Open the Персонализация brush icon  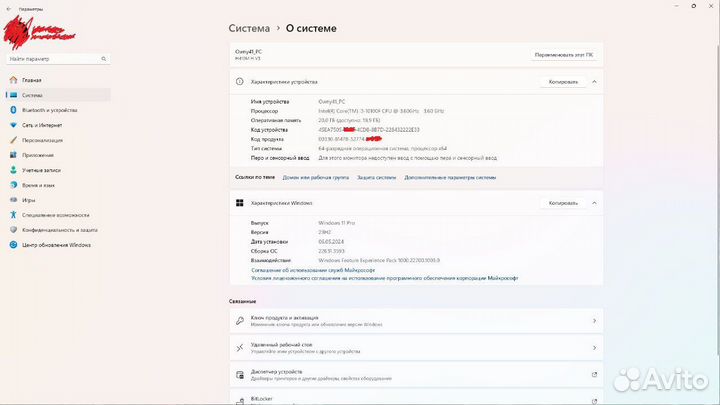[x=13, y=140]
